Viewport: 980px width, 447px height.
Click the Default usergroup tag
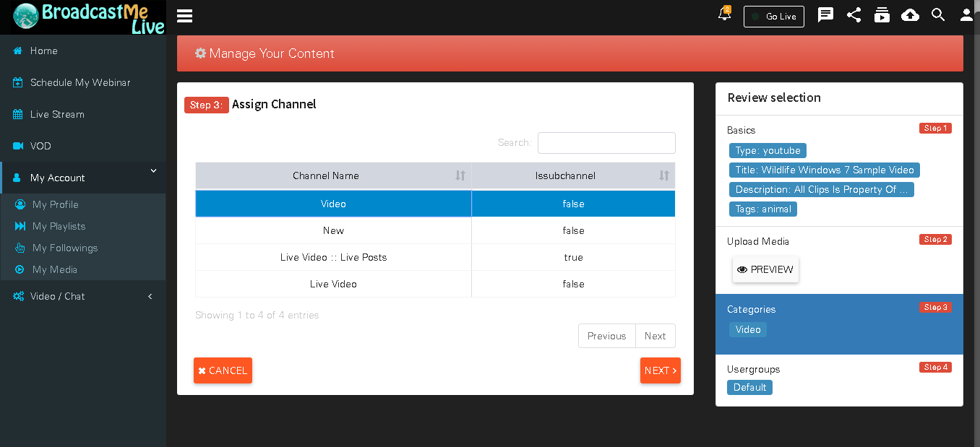749,387
